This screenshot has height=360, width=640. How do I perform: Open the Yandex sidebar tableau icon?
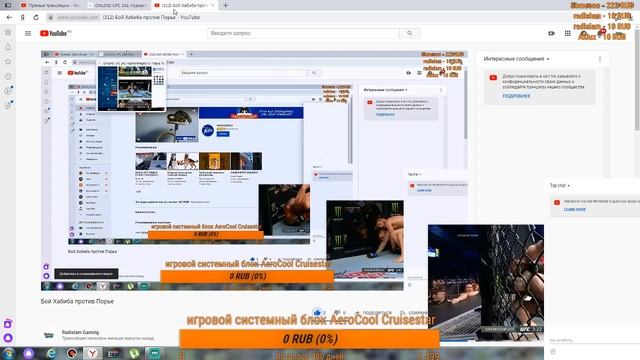click(8, 33)
